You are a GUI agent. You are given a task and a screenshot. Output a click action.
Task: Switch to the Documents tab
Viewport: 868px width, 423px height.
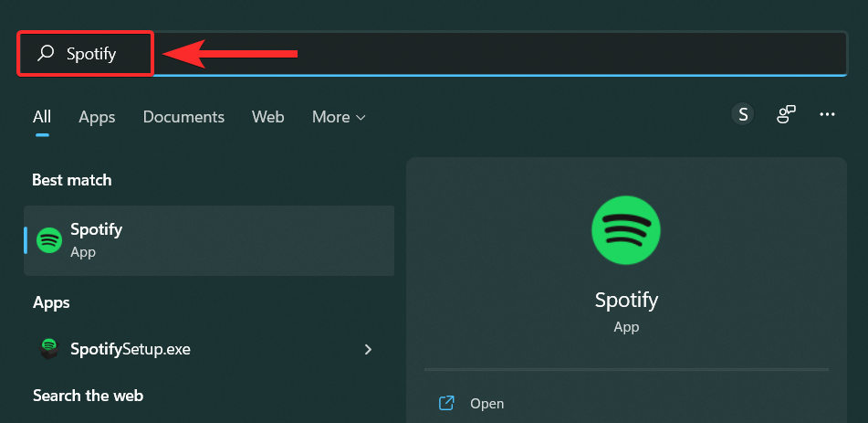(x=183, y=117)
